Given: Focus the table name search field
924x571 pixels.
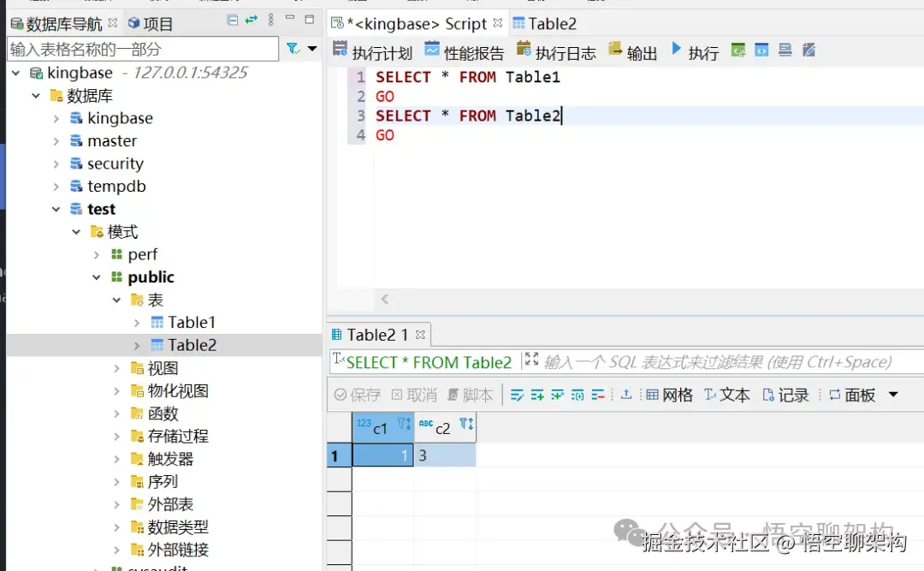Looking at the screenshot, I should coord(143,49).
